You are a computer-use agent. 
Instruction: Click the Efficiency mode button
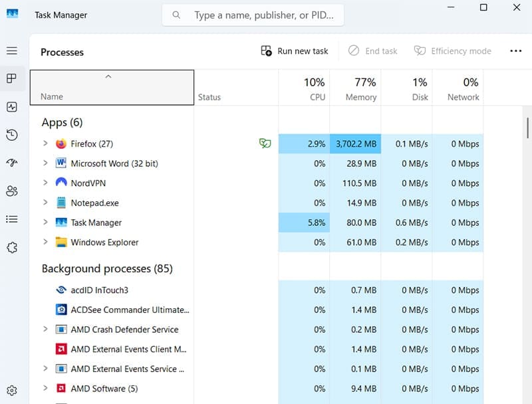coord(452,51)
